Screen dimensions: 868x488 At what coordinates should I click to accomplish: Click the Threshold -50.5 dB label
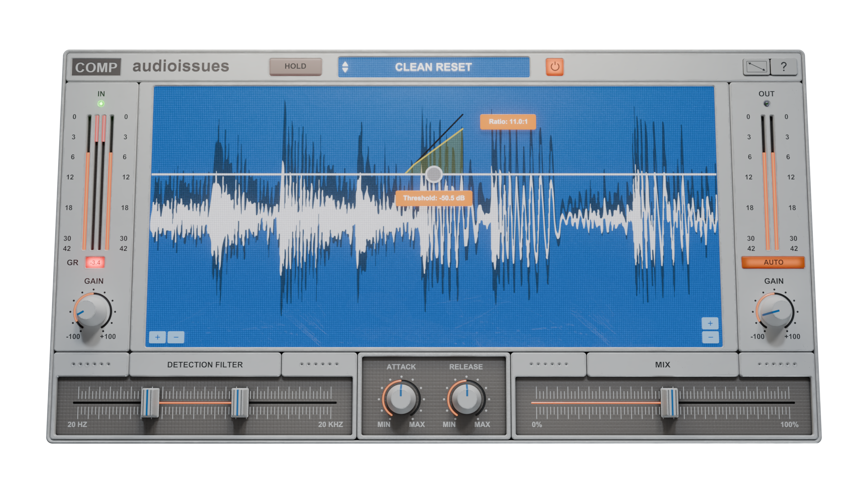coord(434,198)
